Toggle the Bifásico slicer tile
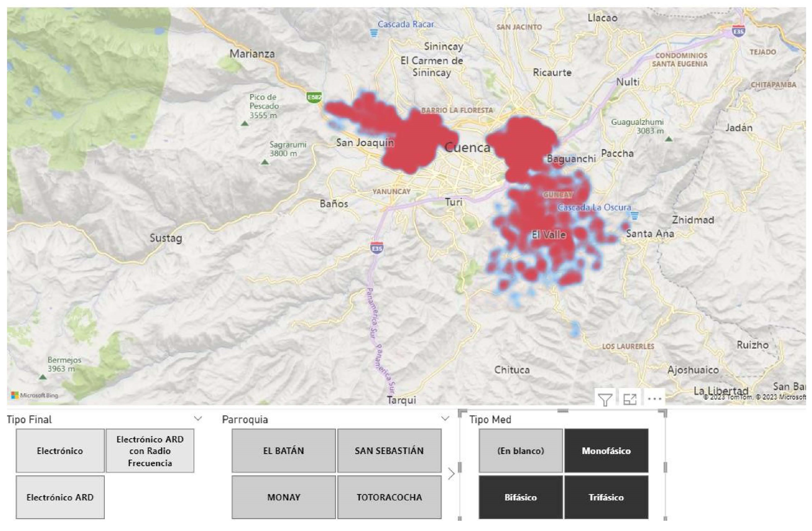 [x=520, y=497]
